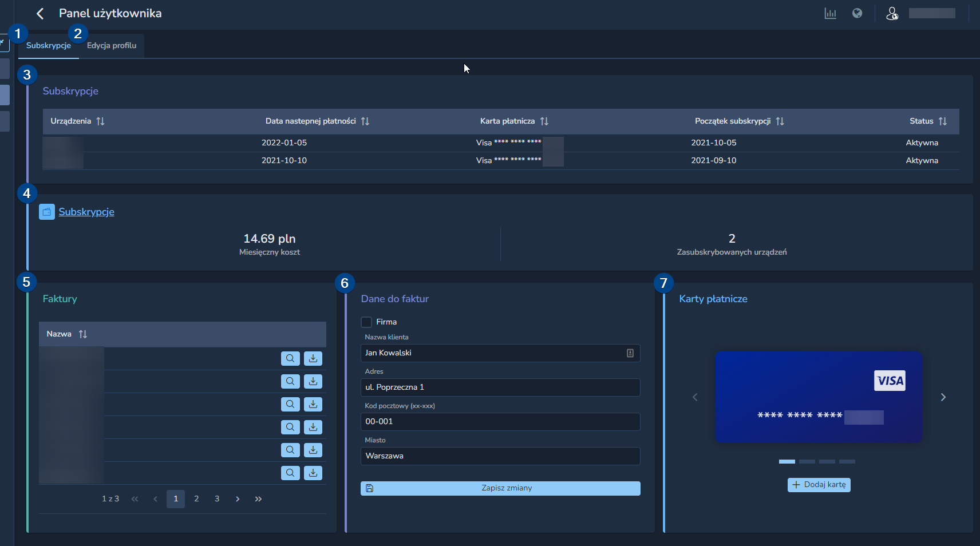Jump to last invoices page
This screenshot has height=546, width=980.
(x=258, y=499)
